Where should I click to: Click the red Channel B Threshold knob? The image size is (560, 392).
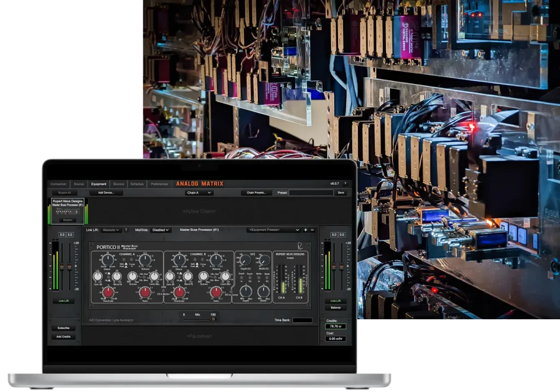pyautogui.click(x=179, y=292)
